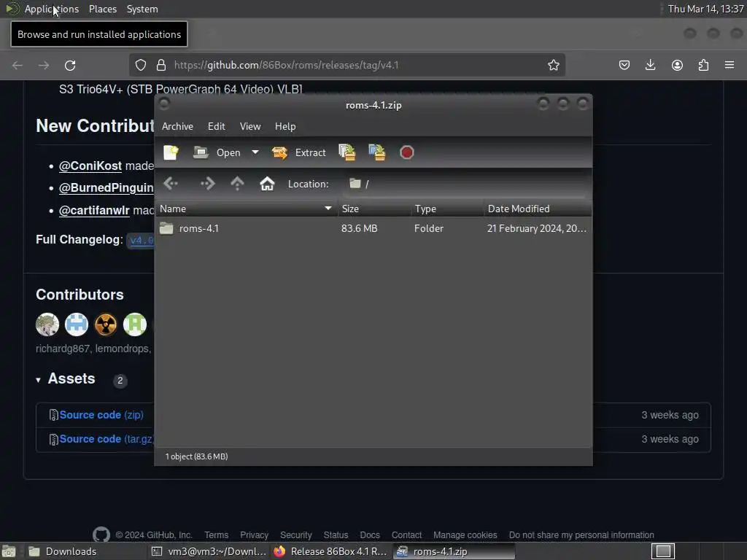Switch to the Downloads taskbar window
The width and height of the screenshot is (747, 560).
click(x=85, y=551)
